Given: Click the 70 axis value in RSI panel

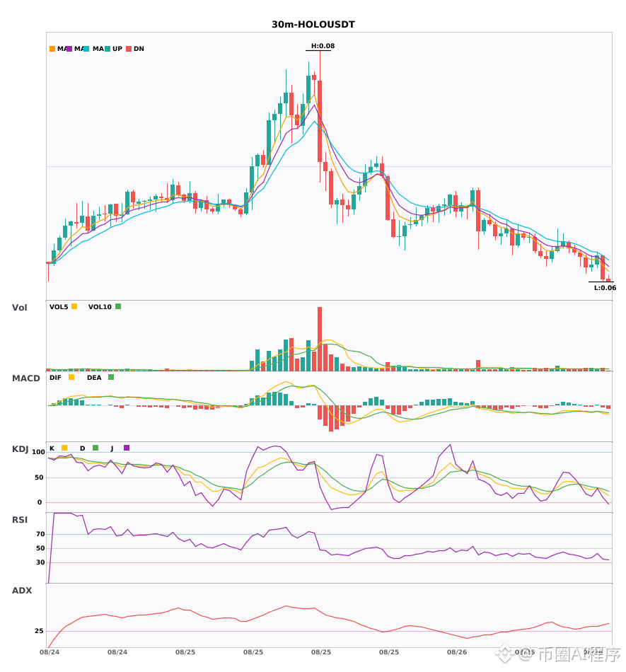Looking at the screenshot, I should point(40,534).
